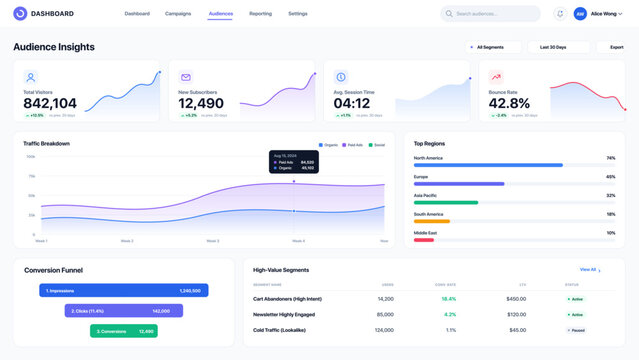
Task: Open notifications via the bell icon
Action: pyautogui.click(x=560, y=14)
